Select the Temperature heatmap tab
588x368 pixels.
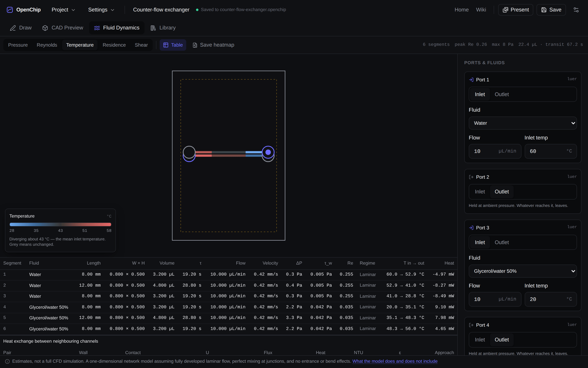80,45
